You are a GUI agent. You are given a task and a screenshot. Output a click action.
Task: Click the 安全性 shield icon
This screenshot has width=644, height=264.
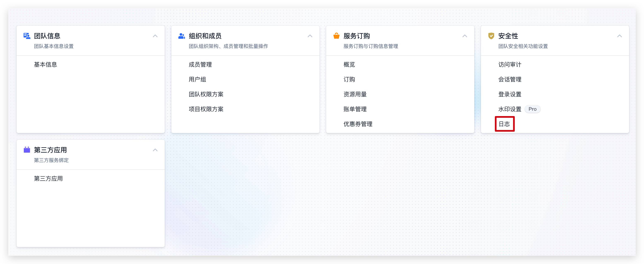pyautogui.click(x=491, y=36)
